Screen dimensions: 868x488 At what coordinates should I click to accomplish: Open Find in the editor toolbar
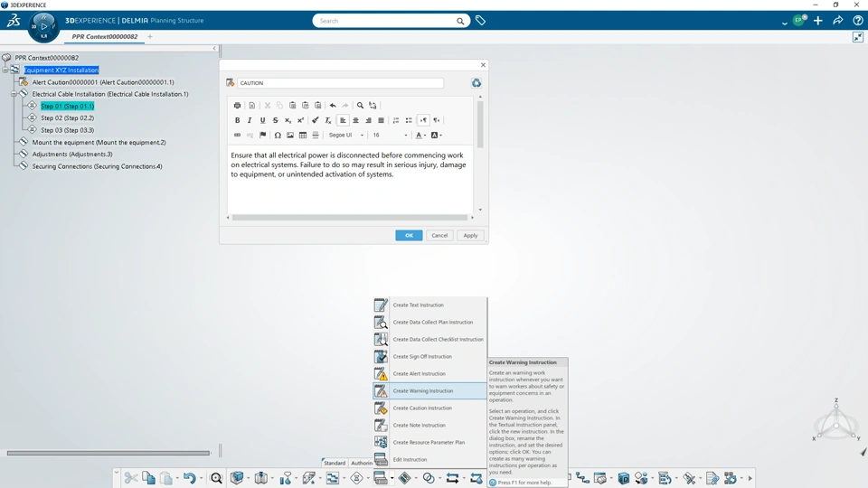click(361, 105)
